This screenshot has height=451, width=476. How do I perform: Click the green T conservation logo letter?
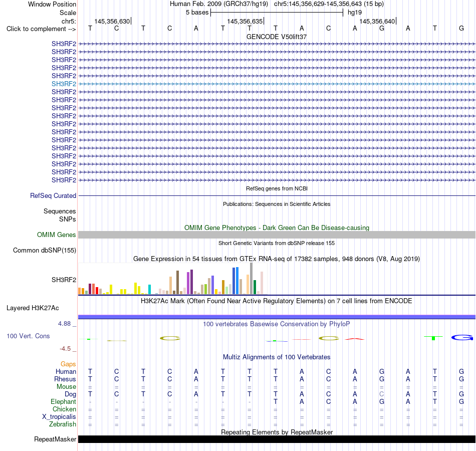(x=433, y=338)
